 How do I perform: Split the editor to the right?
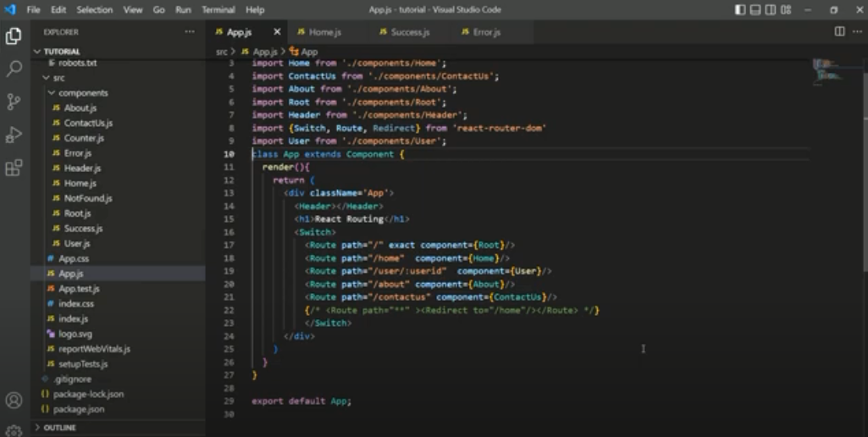coord(839,31)
